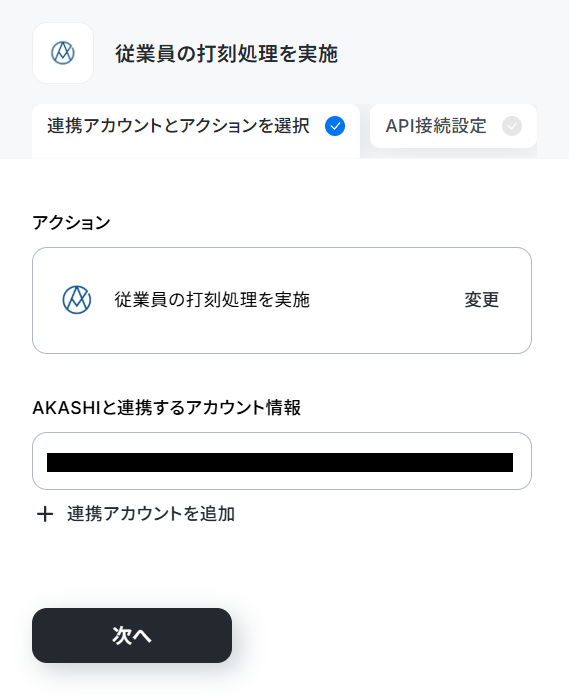Click the 従業員の打刻処理を実施 page title
The height and width of the screenshot is (700, 569).
pos(227,54)
